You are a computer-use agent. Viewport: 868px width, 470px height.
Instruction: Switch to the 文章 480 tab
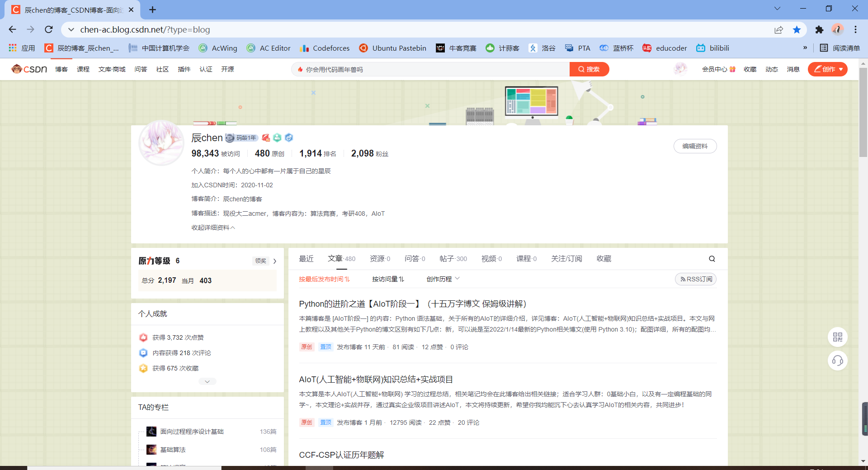point(341,259)
